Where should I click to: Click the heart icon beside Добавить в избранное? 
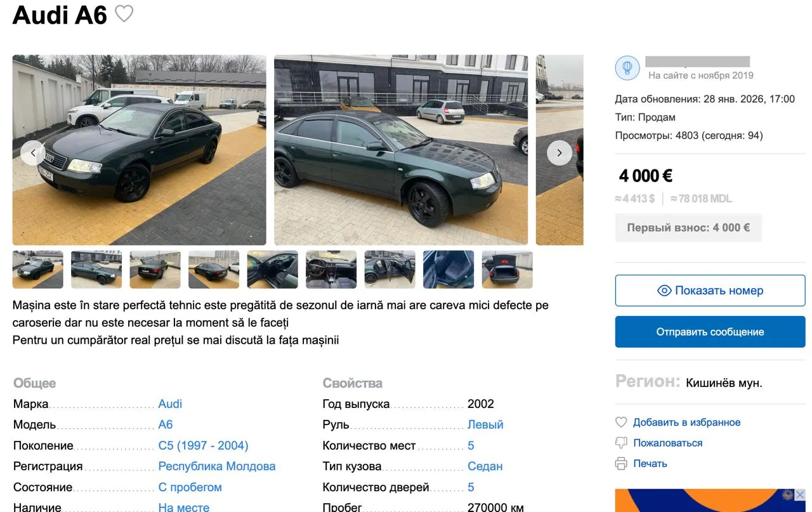(x=621, y=423)
